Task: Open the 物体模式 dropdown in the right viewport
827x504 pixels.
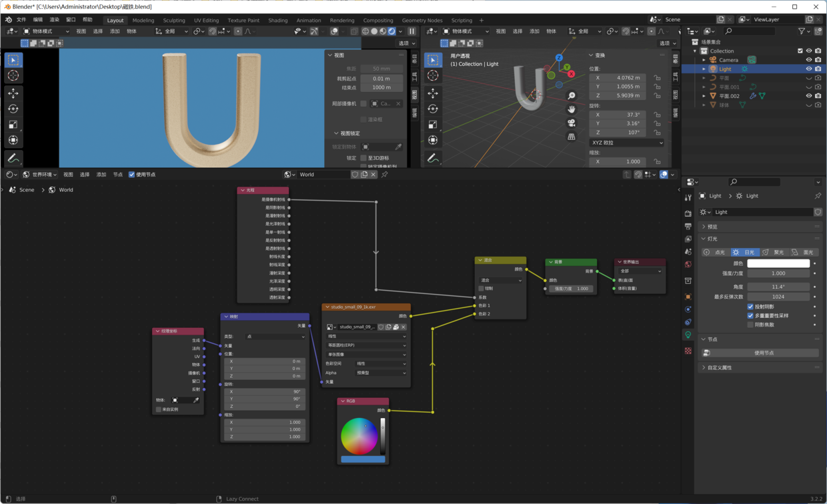Action: pyautogui.click(x=466, y=31)
